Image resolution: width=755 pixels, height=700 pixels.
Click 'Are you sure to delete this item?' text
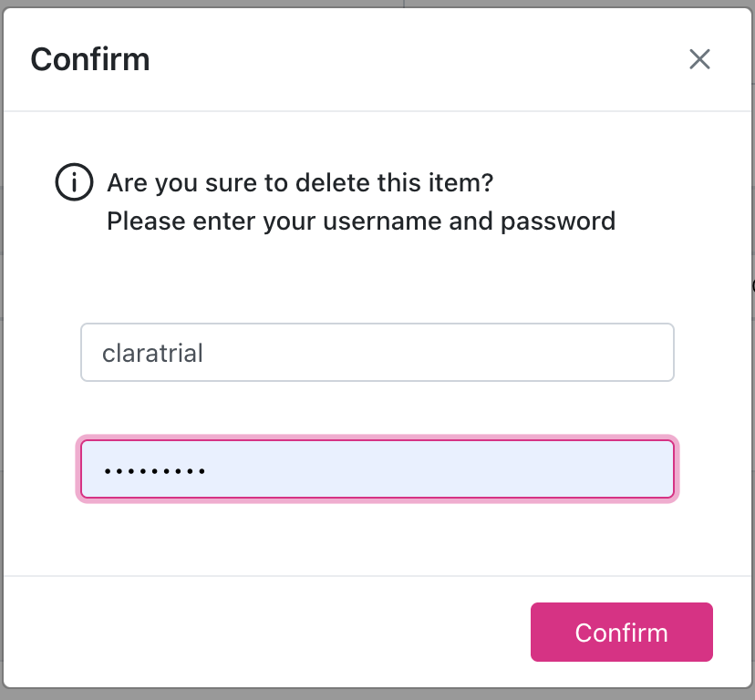(300, 183)
